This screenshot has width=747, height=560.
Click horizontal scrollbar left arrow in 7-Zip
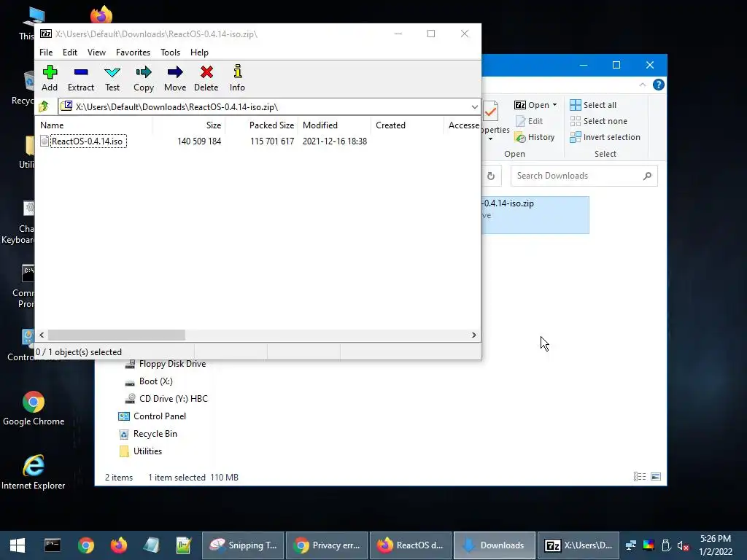(x=42, y=335)
